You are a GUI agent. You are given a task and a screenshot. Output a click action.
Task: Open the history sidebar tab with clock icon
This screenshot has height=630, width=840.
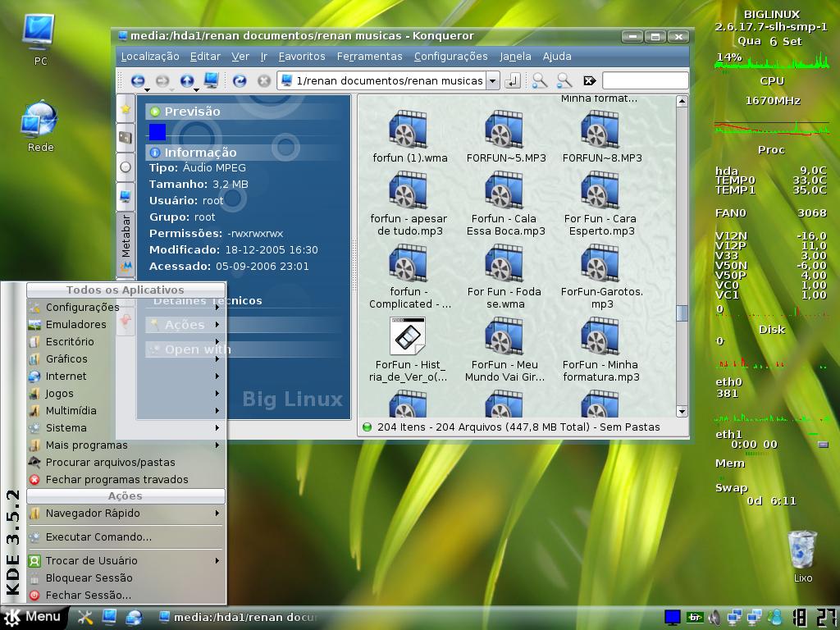[x=126, y=167]
